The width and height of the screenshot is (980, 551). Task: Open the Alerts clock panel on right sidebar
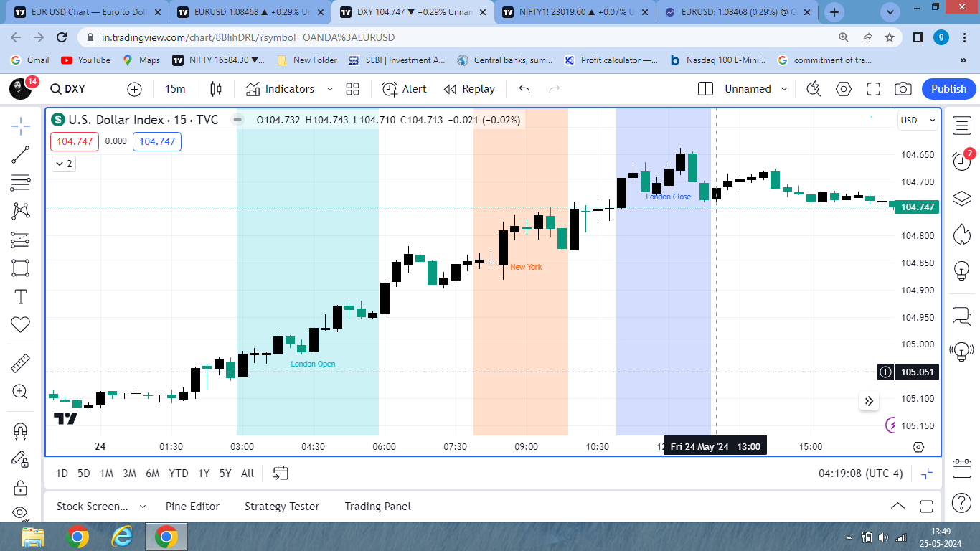[961, 161]
